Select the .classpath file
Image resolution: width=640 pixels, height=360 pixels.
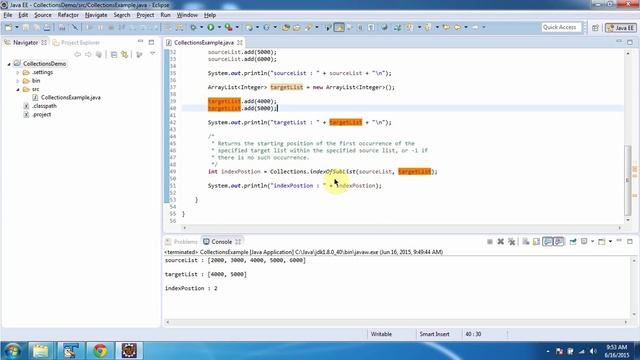pos(44,106)
